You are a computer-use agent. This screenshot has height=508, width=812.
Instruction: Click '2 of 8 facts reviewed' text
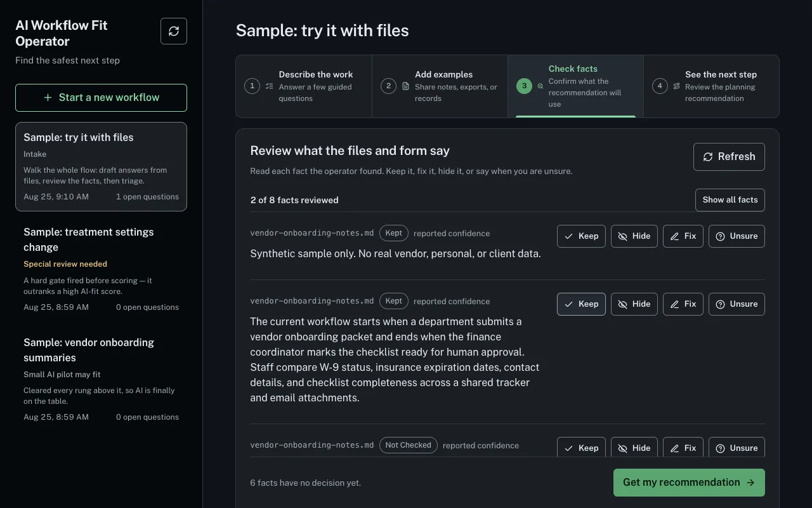pyautogui.click(x=294, y=200)
